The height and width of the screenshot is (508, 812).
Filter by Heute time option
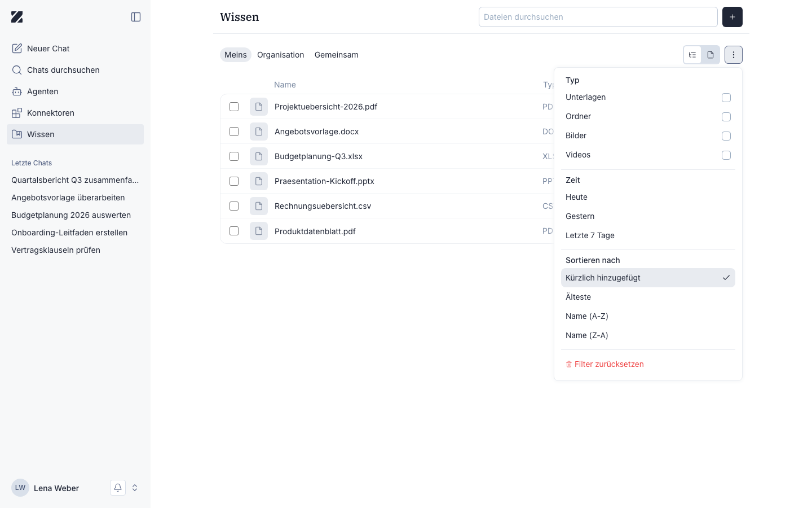click(x=648, y=197)
